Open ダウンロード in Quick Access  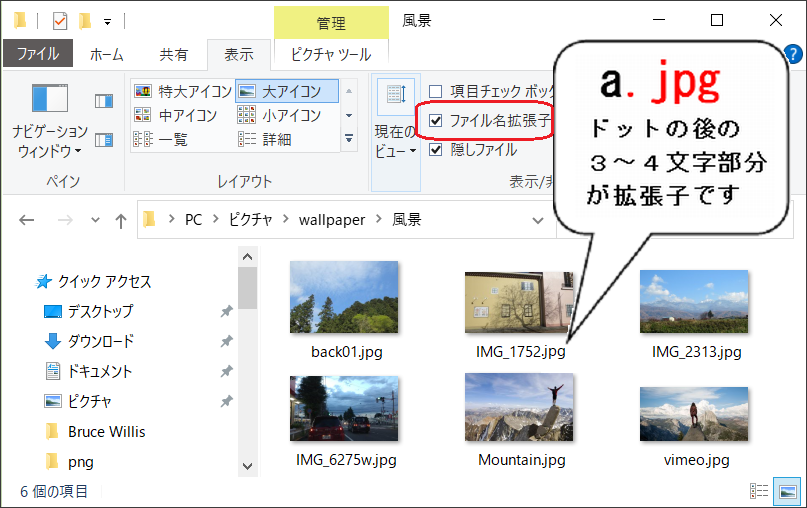click(100, 341)
